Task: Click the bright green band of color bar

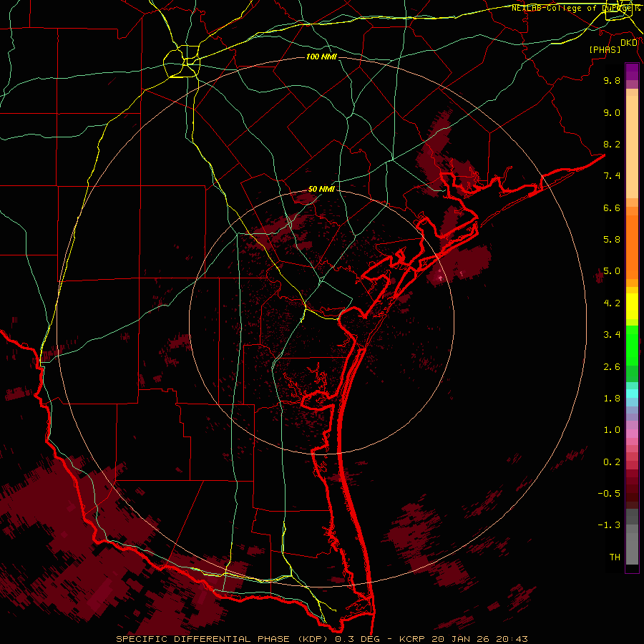Action: [x=632, y=345]
